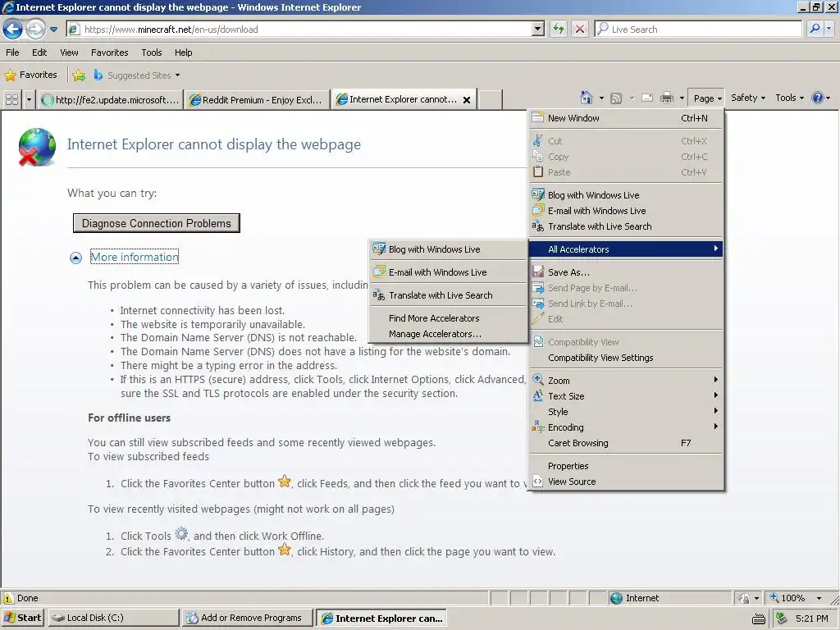Image resolution: width=840 pixels, height=630 pixels.
Task: Open Properties from Page menu
Action: click(x=626, y=466)
